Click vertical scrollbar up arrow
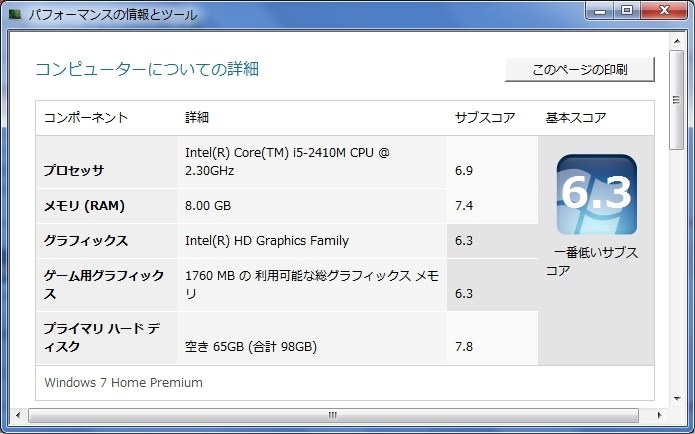The height and width of the screenshot is (434, 695). click(677, 41)
